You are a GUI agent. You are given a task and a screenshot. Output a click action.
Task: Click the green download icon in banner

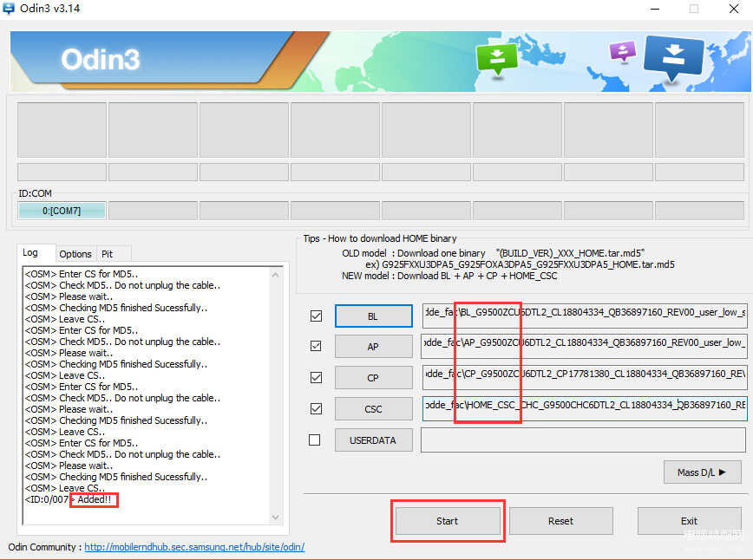coord(496,58)
